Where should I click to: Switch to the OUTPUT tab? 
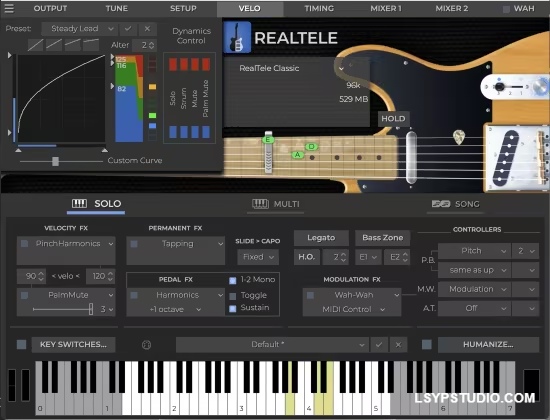coord(50,8)
